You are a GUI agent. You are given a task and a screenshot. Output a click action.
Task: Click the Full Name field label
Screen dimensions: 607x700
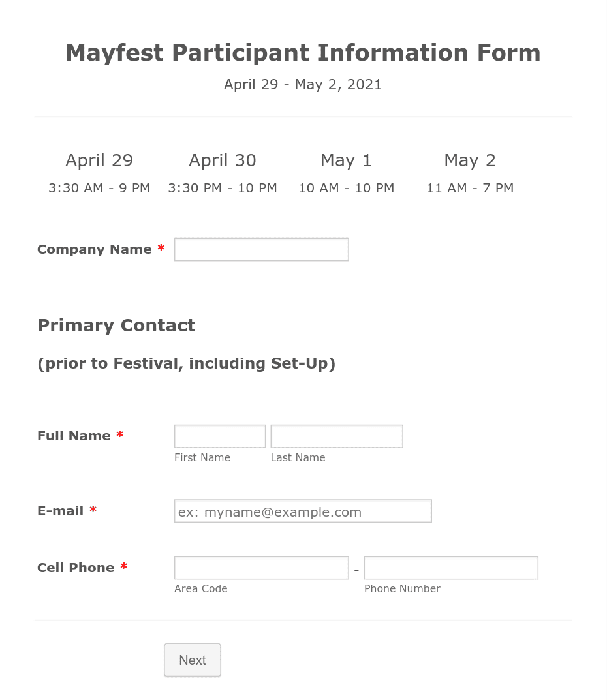click(x=74, y=436)
